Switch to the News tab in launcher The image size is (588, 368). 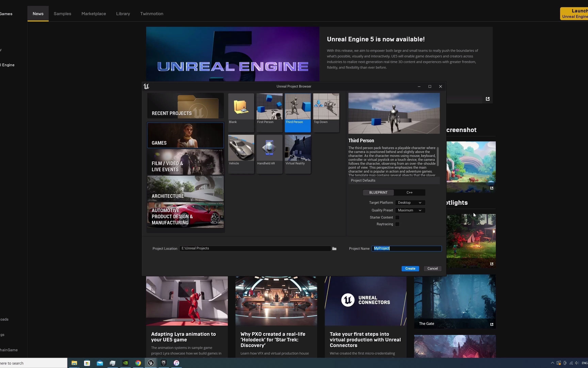[38, 14]
